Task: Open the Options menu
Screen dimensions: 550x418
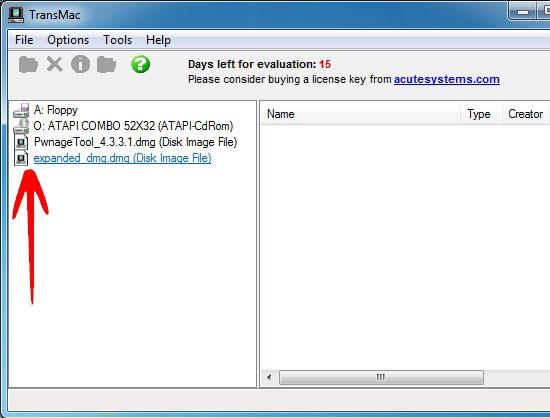Action: [68, 40]
